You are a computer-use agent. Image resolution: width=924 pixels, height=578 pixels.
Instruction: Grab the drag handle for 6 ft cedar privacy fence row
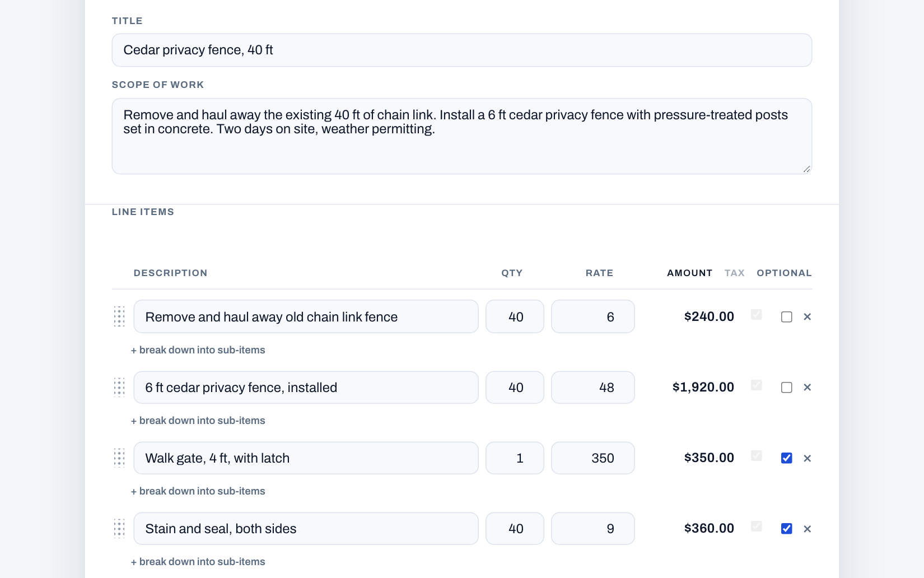click(119, 387)
